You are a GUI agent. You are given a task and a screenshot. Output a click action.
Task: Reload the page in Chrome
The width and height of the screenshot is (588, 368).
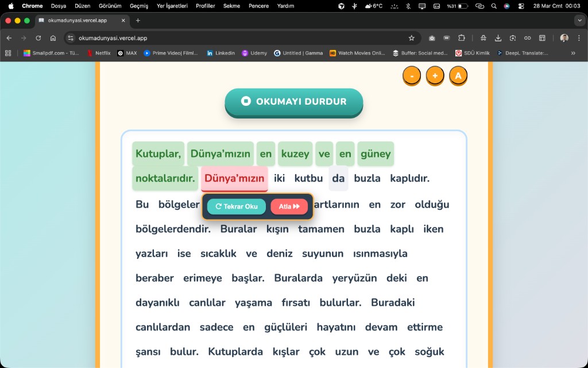tap(38, 38)
